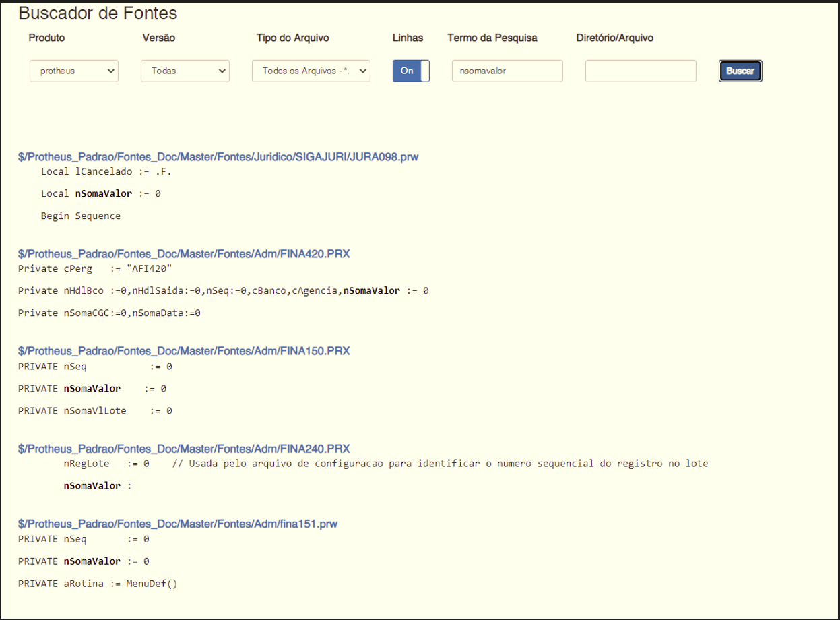The width and height of the screenshot is (840, 620).
Task: Follow the FINA150.PRX file link
Action: pyautogui.click(x=184, y=351)
